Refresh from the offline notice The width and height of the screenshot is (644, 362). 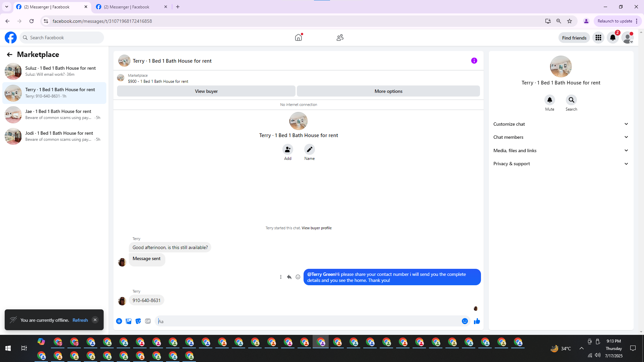click(x=80, y=320)
